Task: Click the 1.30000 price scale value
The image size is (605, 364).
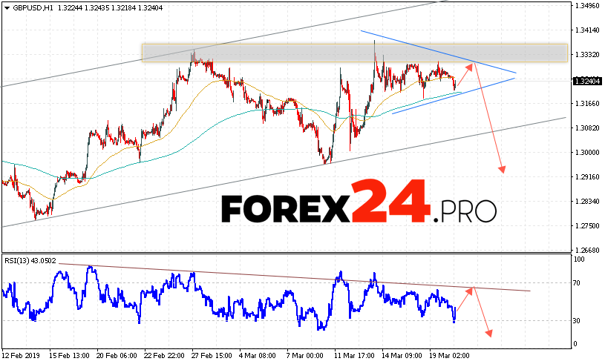Action: 587,153
